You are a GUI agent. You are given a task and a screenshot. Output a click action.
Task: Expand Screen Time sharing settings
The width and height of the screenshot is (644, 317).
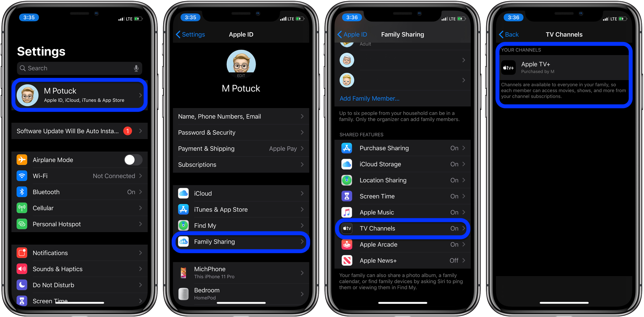click(x=403, y=196)
